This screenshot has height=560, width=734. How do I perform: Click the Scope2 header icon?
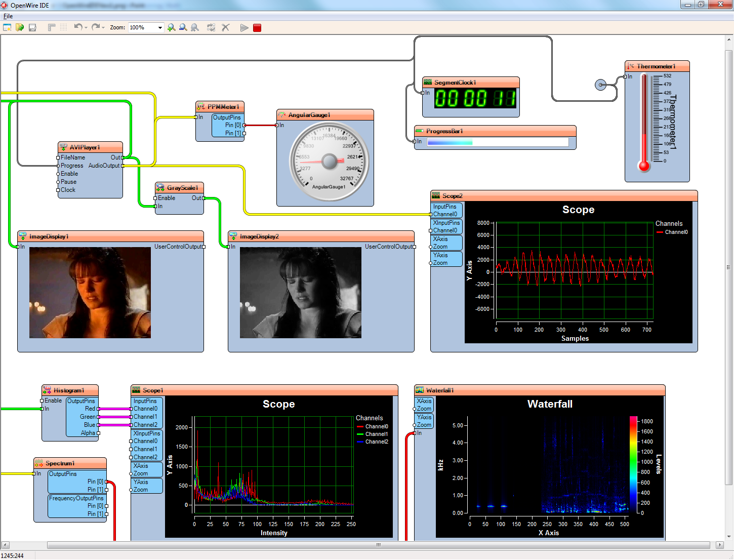coord(436,195)
